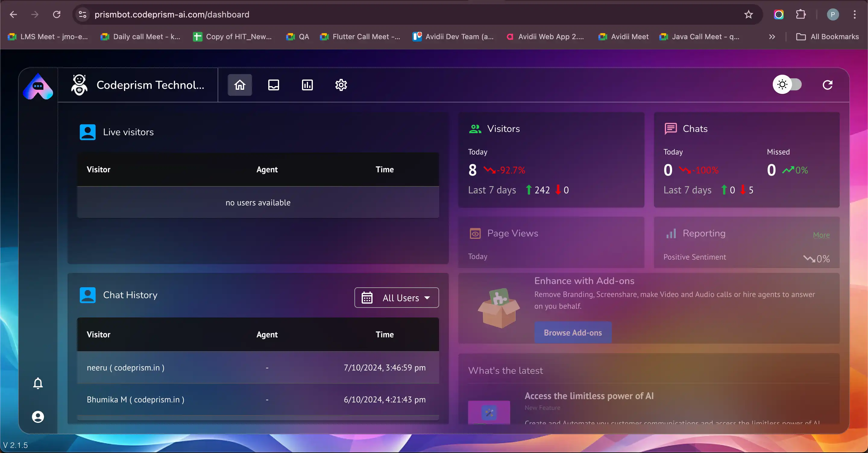Click the calendar icon in Chat History

coord(367,298)
